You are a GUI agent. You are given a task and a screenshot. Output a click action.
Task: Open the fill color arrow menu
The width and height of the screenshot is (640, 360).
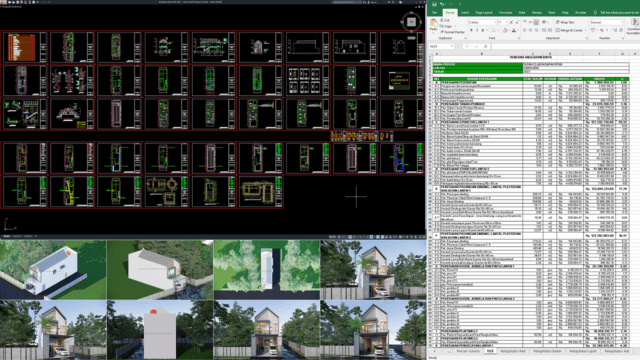click(x=509, y=30)
